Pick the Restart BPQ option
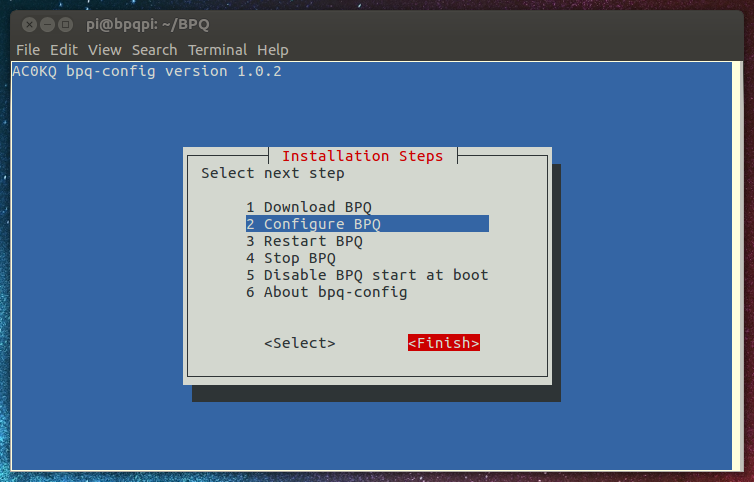 coord(312,241)
